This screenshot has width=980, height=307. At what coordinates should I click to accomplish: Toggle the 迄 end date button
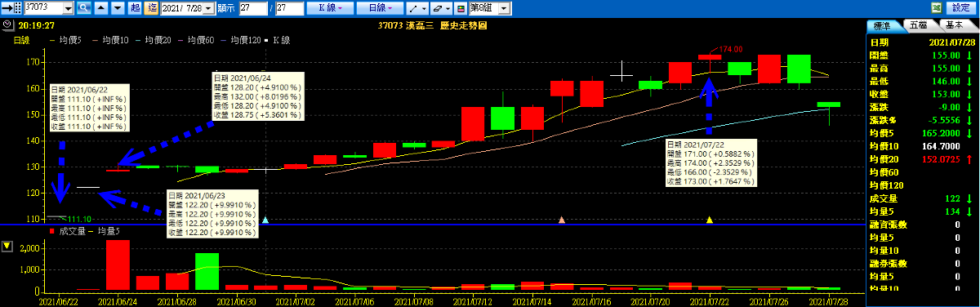152,7
